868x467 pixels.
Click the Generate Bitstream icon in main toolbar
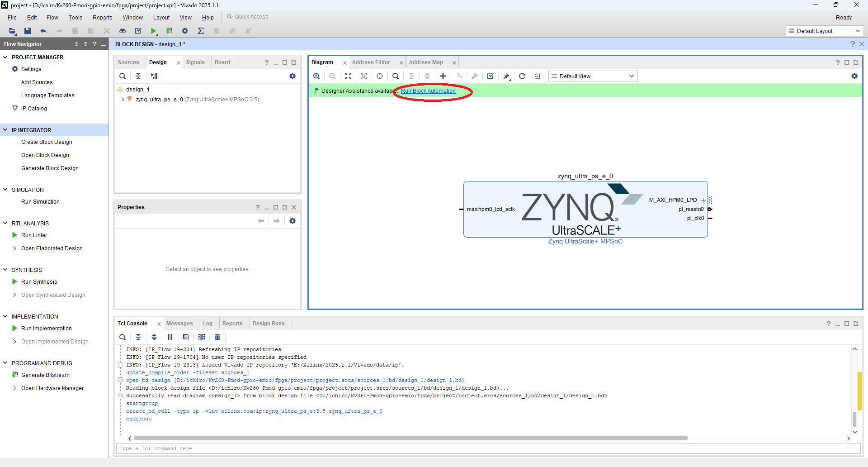pos(170,31)
